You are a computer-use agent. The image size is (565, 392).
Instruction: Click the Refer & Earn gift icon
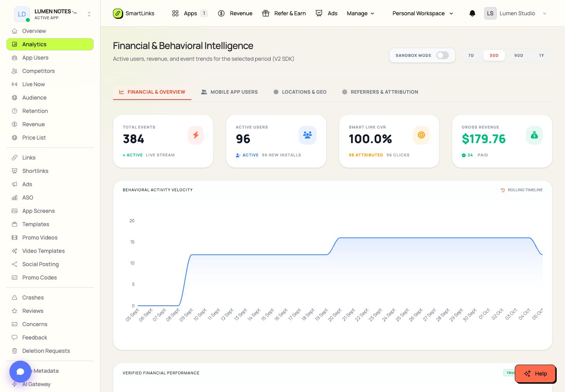click(x=266, y=13)
